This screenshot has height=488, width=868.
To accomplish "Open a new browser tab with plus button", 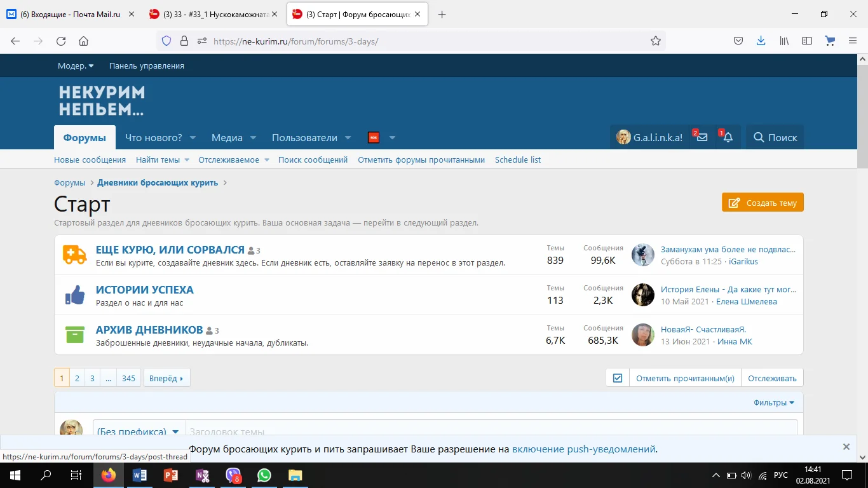I will 442,14.
